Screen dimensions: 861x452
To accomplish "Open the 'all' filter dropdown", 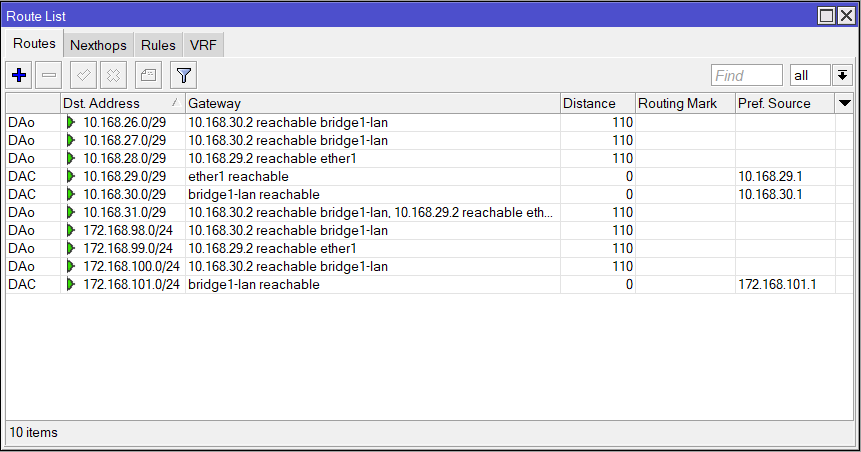I will point(810,75).
